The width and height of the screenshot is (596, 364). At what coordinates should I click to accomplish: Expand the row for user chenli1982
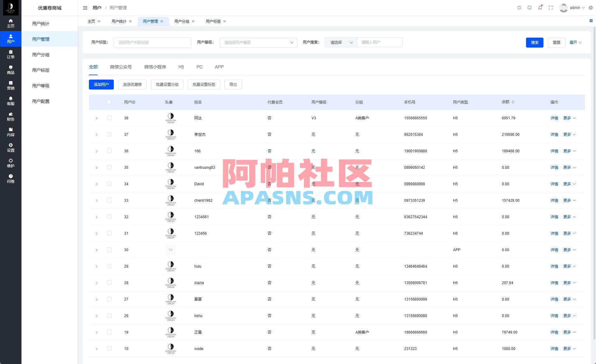96,200
